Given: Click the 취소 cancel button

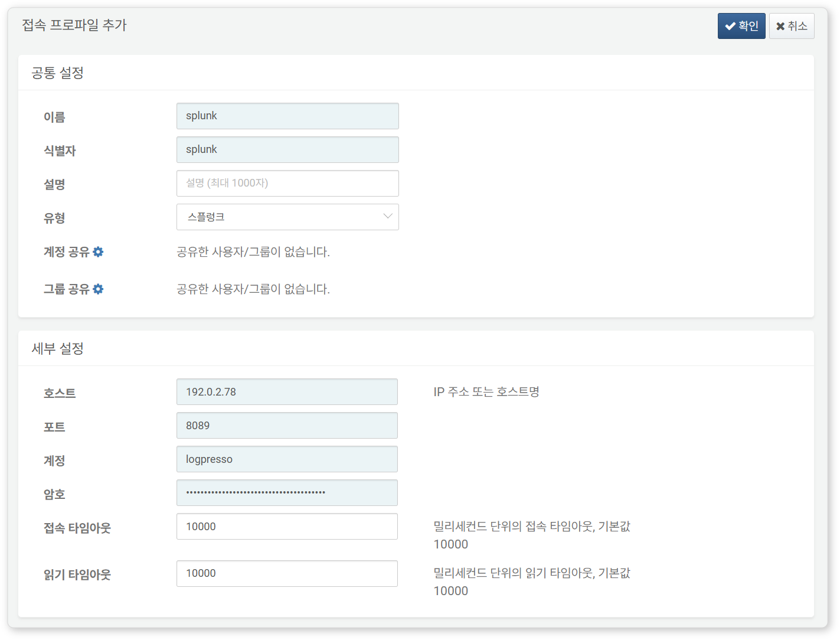Looking at the screenshot, I should point(792,26).
